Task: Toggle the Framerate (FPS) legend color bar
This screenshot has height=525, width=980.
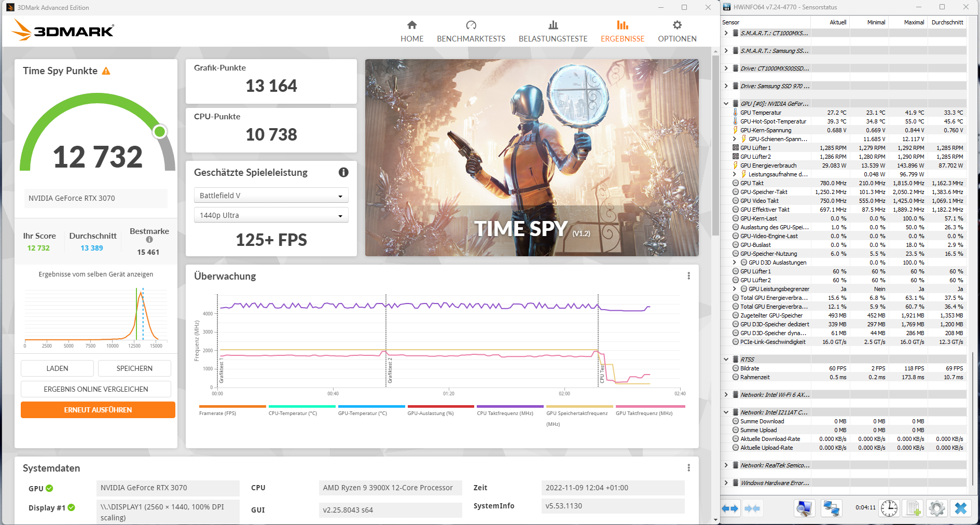Action: click(x=232, y=406)
